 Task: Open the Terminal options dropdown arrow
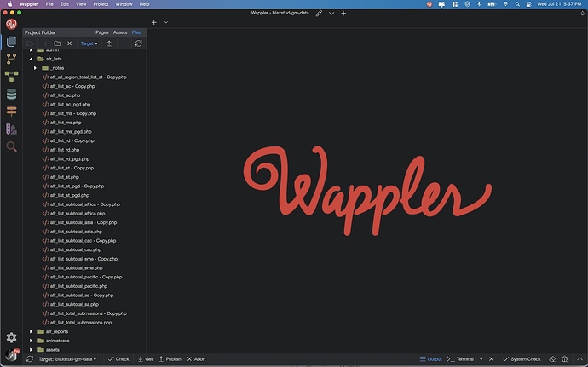(481, 359)
